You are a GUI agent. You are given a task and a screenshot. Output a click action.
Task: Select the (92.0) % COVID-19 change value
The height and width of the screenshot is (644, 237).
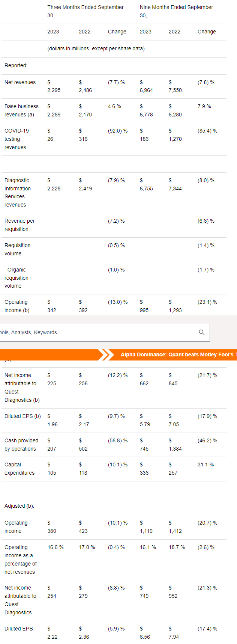[x=118, y=131]
